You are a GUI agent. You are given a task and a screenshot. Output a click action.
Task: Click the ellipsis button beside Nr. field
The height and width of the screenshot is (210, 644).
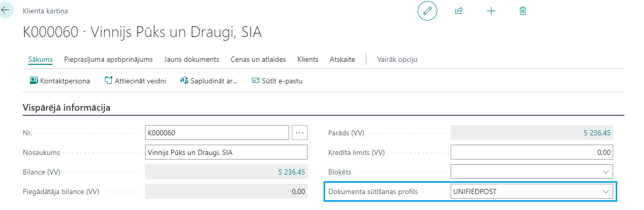point(299,133)
